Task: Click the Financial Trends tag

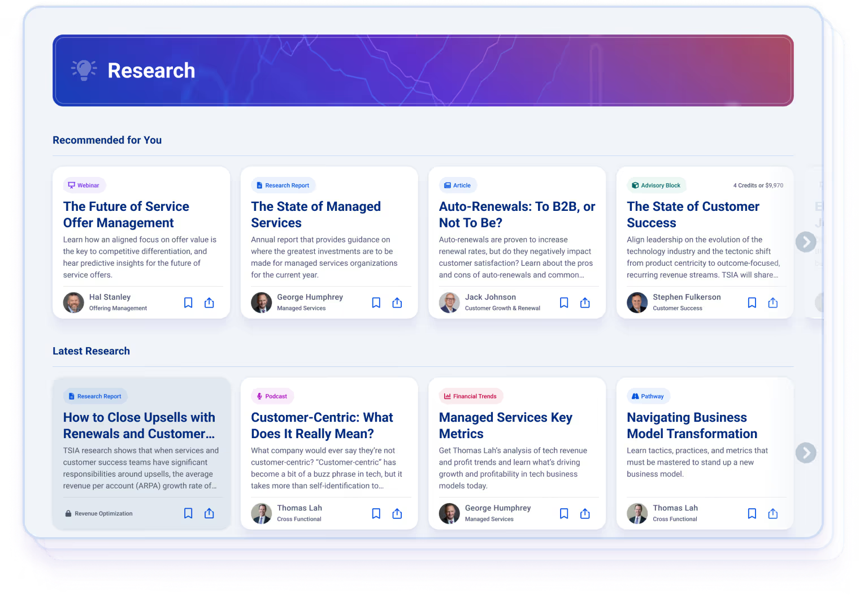Action: pyautogui.click(x=471, y=396)
